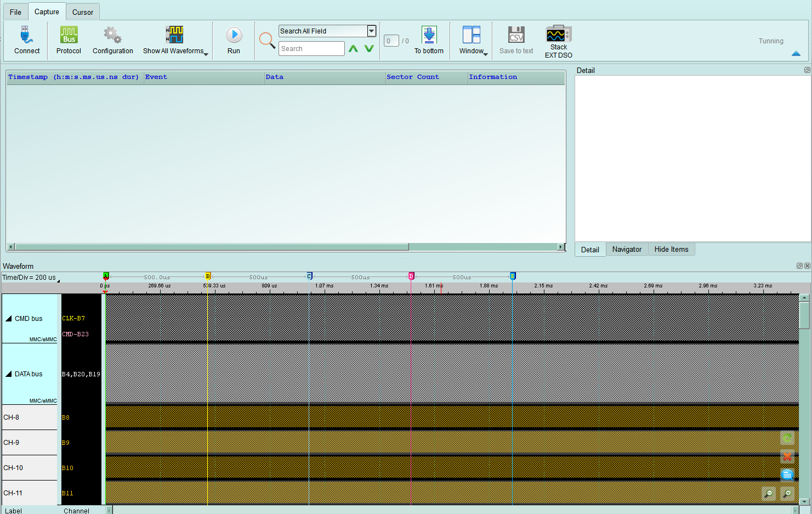Select cursor marker D on timeline
The width and height of the screenshot is (812, 514).
pos(411,276)
